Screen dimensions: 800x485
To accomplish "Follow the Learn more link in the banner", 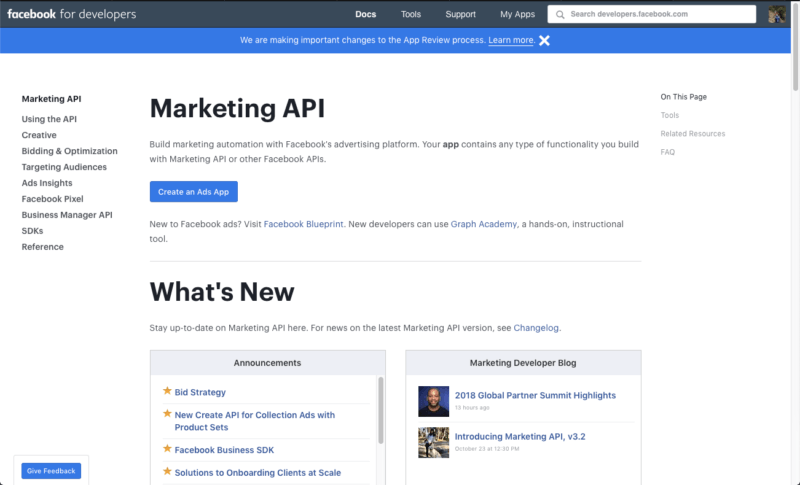I will [510, 40].
